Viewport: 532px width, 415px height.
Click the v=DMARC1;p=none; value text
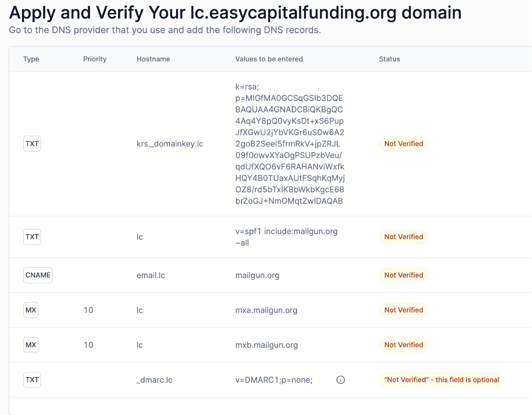(x=274, y=380)
